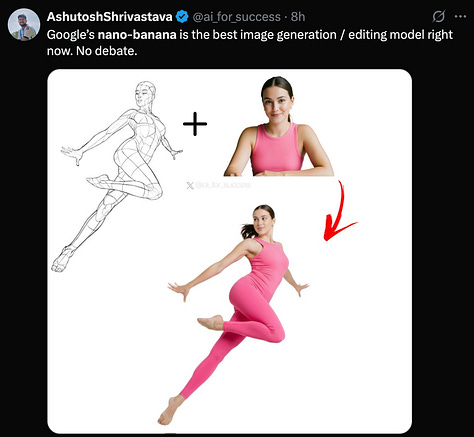Click the sketch figure's head
Screen dimensions: 474x437
tap(145, 94)
